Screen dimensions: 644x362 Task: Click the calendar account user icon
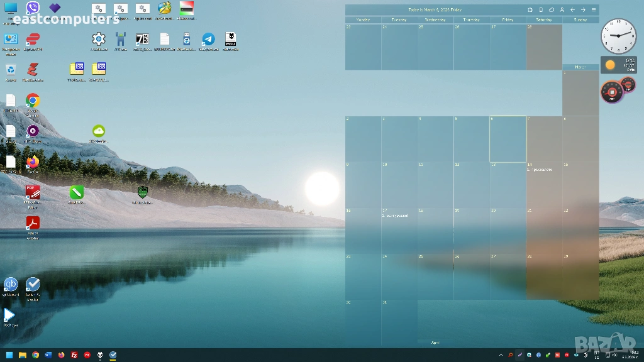pos(562,10)
